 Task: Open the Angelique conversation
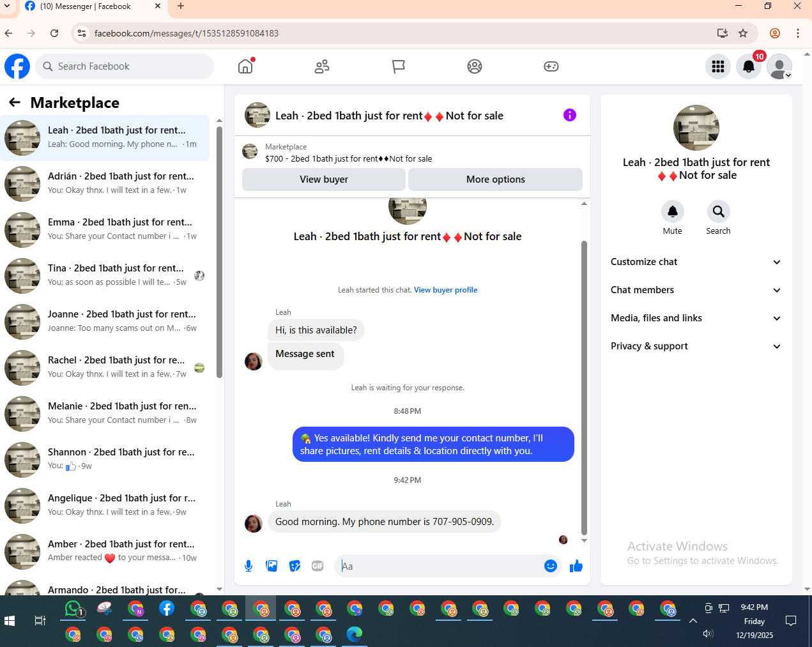[x=105, y=505]
